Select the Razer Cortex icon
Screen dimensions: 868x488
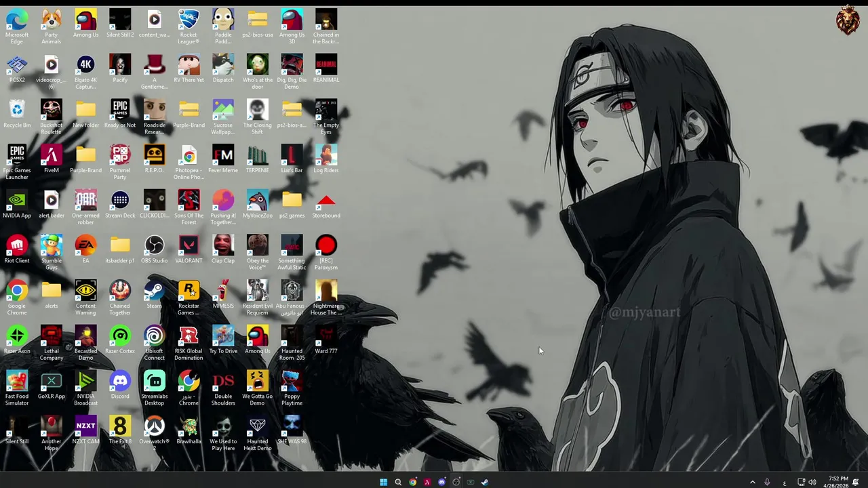[120, 340]
